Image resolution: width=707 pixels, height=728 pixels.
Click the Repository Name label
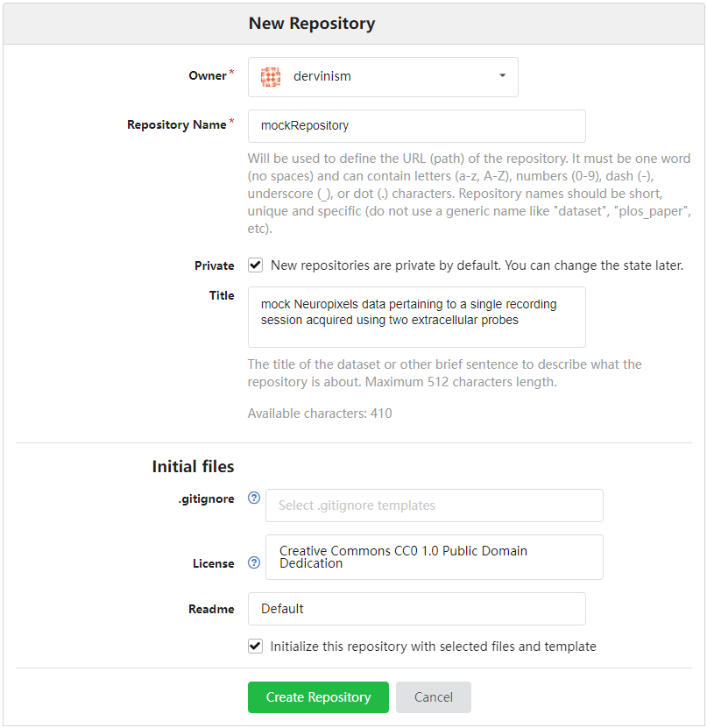tap(177, 125)
